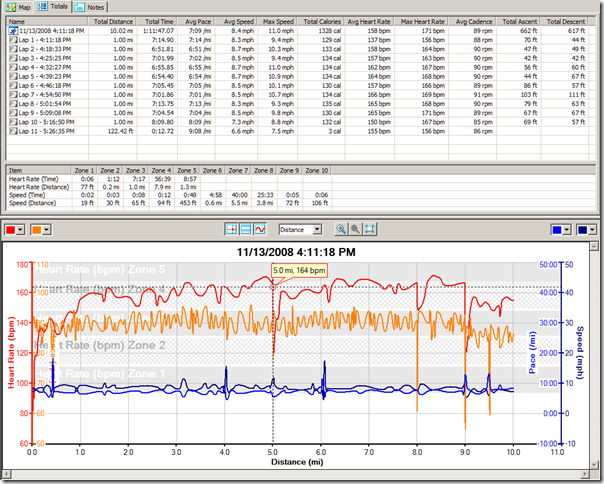Image resolution: width=604 pixels, height=484 pixels.
Task: Click the zoom in magnifier icon
Action: pos(342,229)
